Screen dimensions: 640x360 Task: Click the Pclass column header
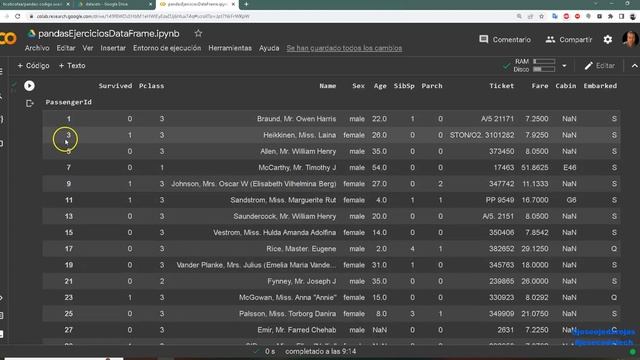click(x=151, y=86)
